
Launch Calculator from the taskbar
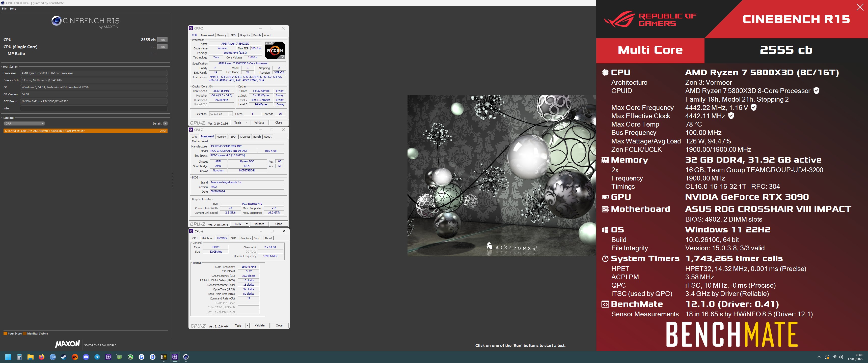[19, 357]
